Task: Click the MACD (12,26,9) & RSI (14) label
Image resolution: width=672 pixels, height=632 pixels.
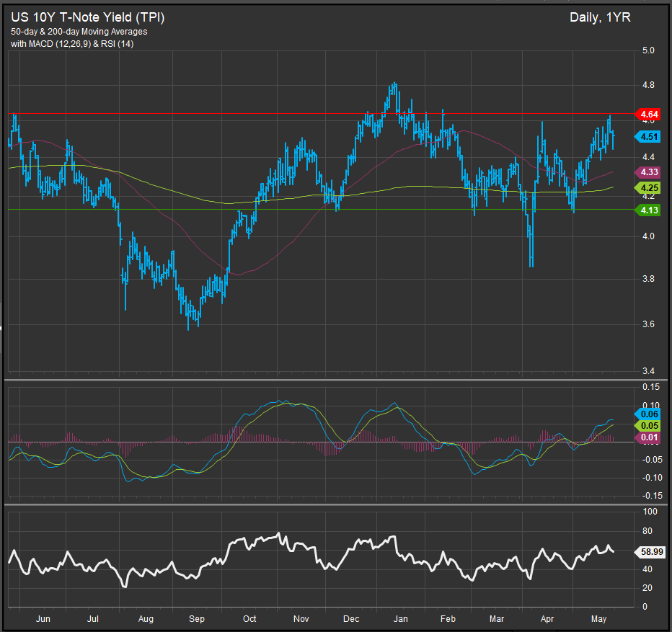Action: [x=71, y=44]
